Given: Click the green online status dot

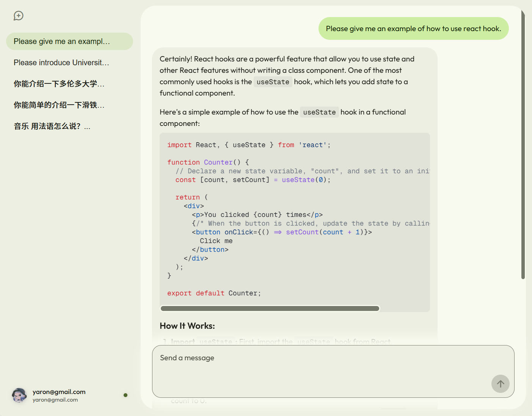Looking at the screenshot, I should pyautogui.click(x=126, y=395).
